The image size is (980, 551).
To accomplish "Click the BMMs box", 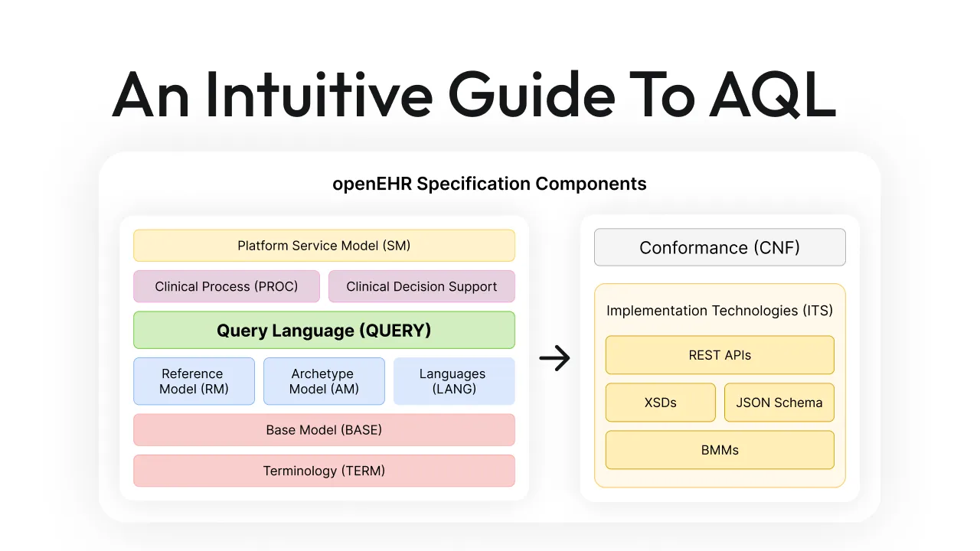I will point(720,450).
